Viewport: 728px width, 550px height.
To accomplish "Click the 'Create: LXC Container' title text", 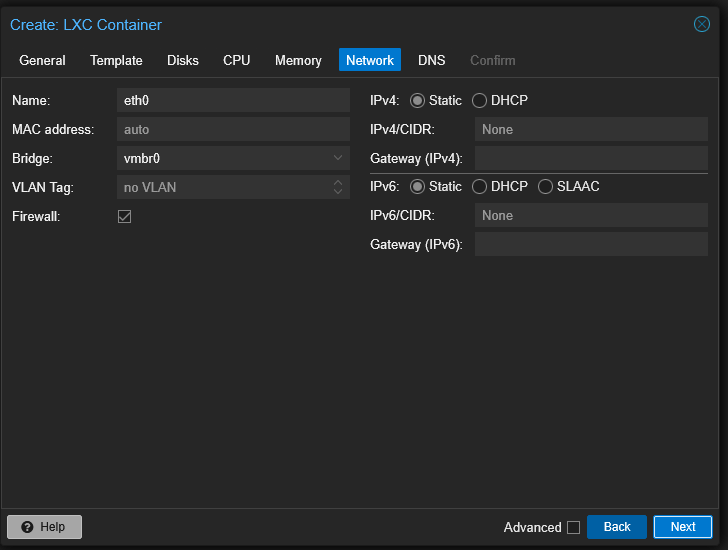I will point(86,25).
